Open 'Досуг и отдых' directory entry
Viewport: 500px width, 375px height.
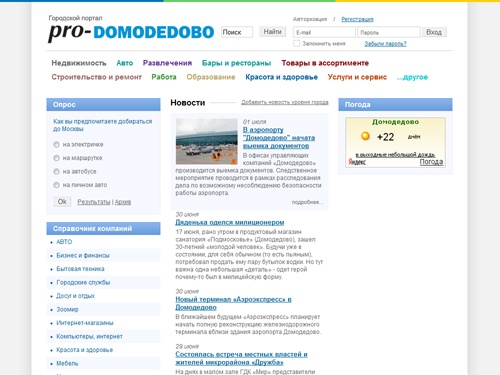pos(76,296)
